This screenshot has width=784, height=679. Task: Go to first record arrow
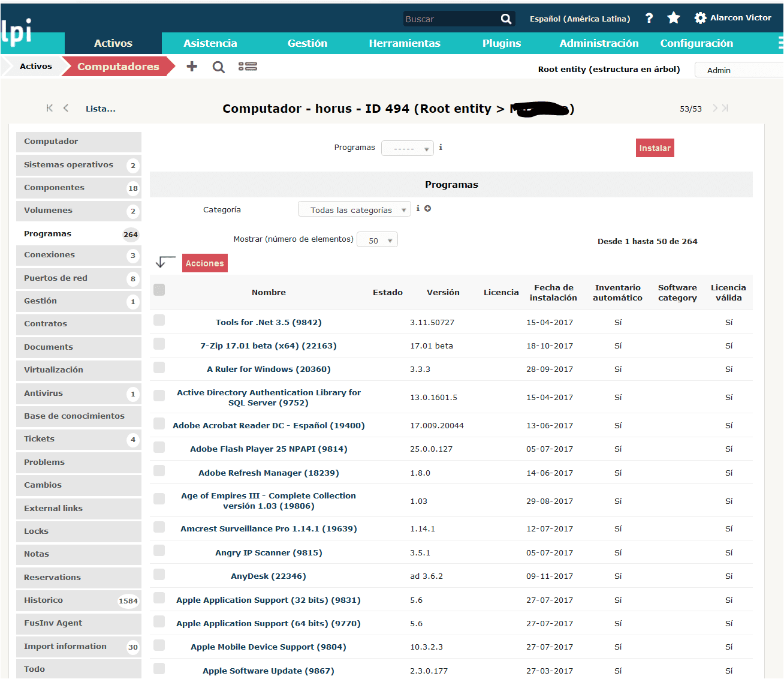click(50, 108)
